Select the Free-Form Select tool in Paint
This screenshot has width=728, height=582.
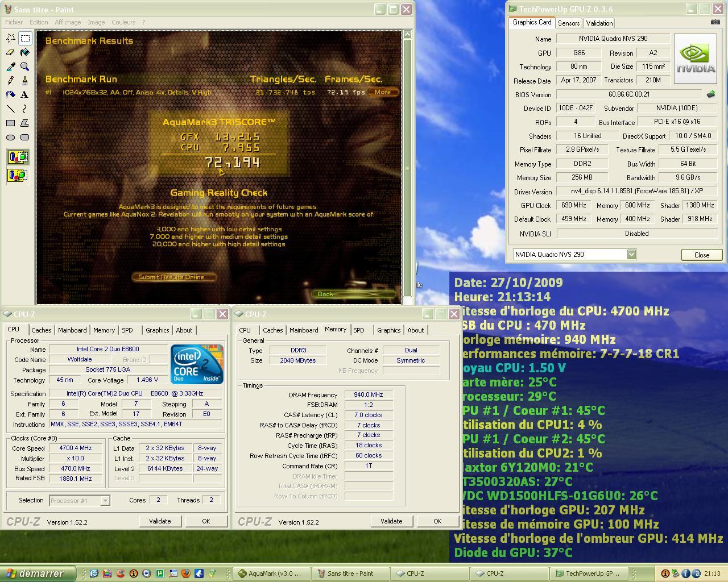tap(11, 39)
